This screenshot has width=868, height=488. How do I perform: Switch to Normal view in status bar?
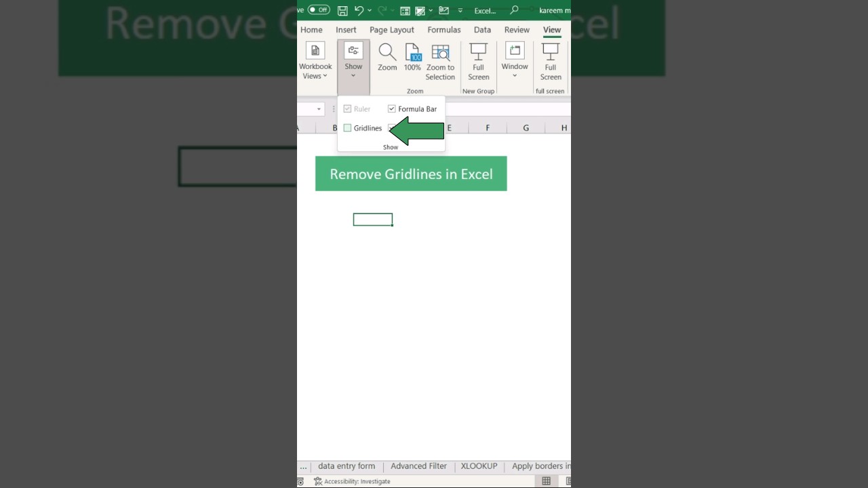point(546,481)
